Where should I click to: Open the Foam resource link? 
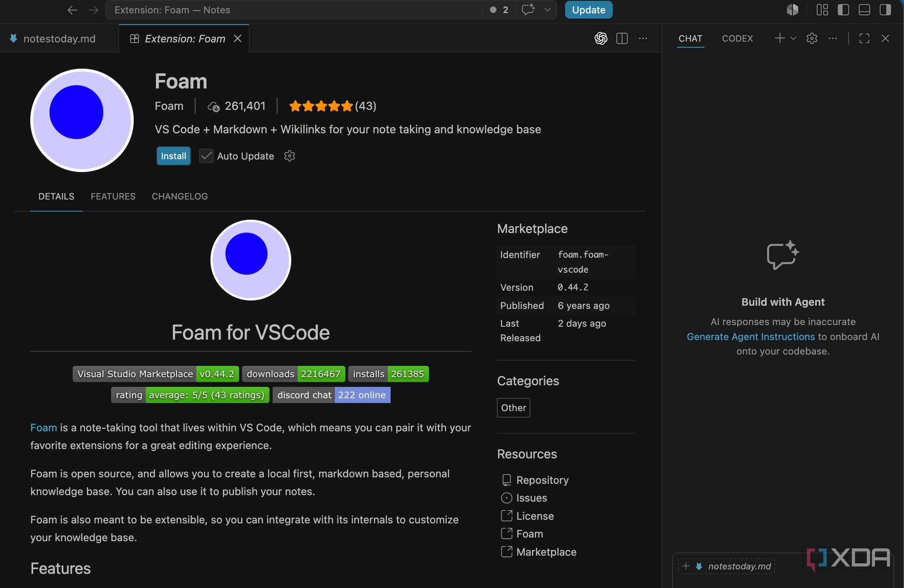tap(530, 534)
